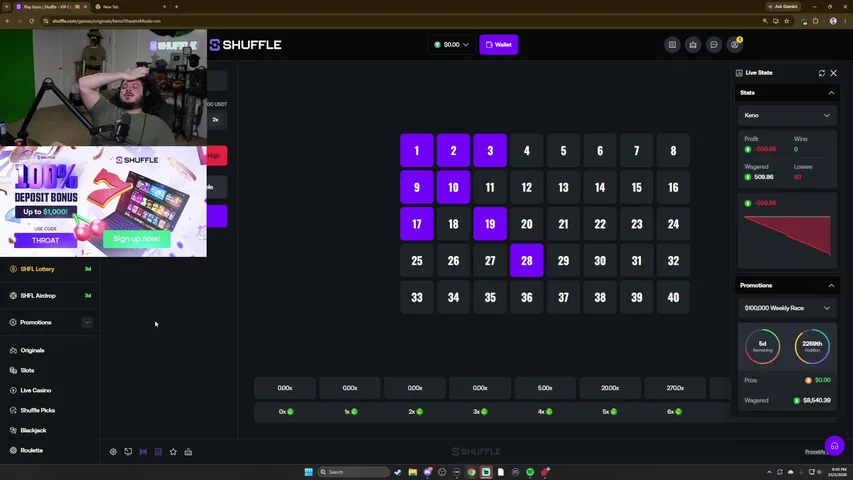This screenshot has width=853, height=480.
Task: Open the $0.00 balance currency dropdown
Action: pyautogui.click(x=451, y=45)
